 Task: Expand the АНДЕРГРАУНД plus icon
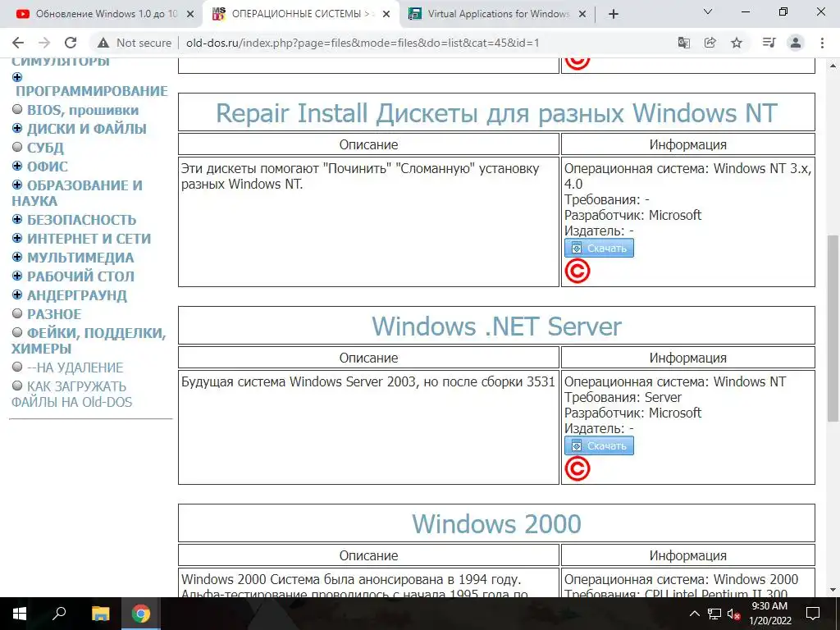17,294
